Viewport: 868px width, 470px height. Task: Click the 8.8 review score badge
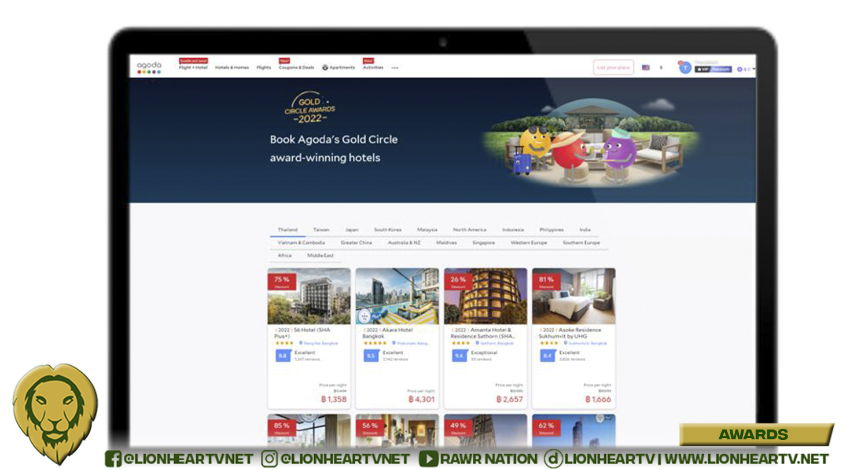pos(282,355)
